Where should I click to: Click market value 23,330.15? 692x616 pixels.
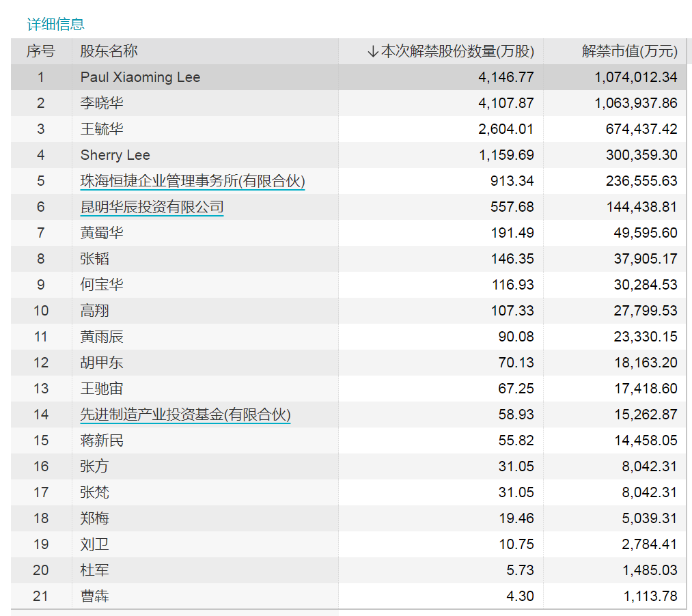coord(646,337)
